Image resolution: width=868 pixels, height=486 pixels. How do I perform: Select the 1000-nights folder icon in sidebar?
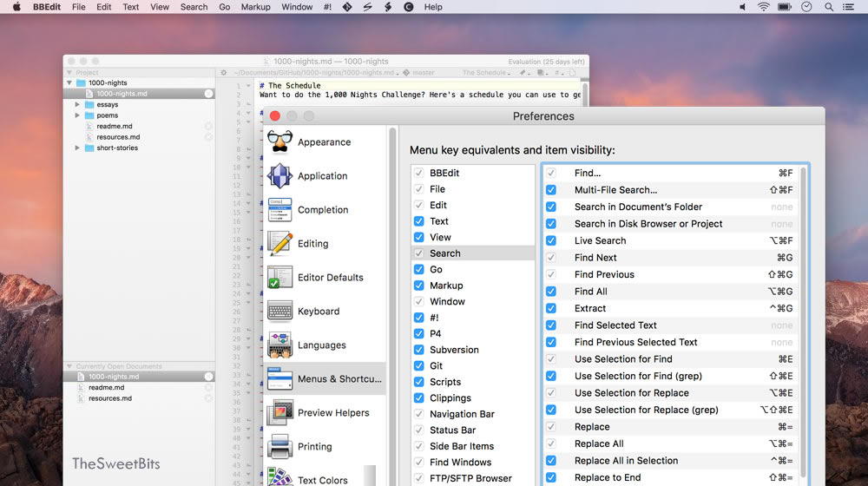point(81,82)
